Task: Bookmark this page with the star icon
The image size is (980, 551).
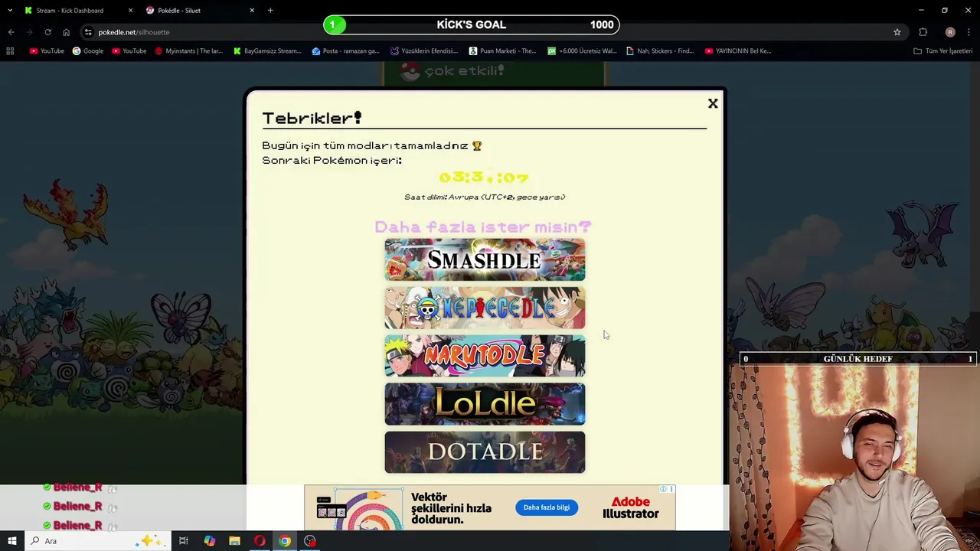Action: 897,32
